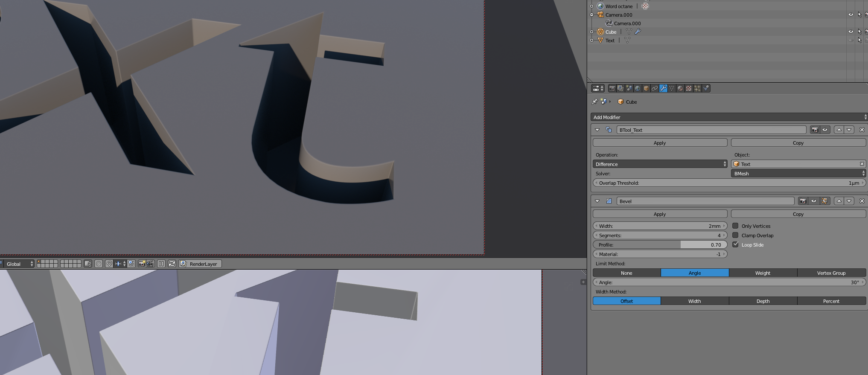Toggle Bevel modifier edit mode display
Screen dimensions: 868x375
824,201
